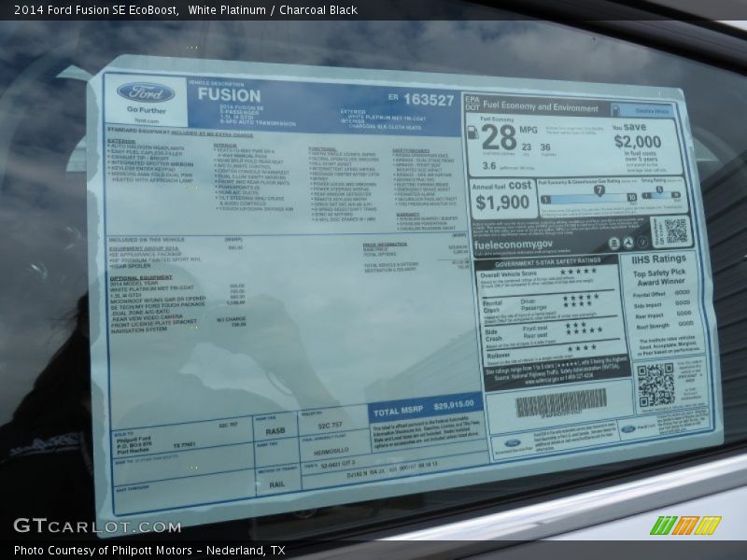The width and height of the screenshot is (747, 560).
Task: Click the Government 5-Star Safety Ratings header
Action: (x=543, y=261)
